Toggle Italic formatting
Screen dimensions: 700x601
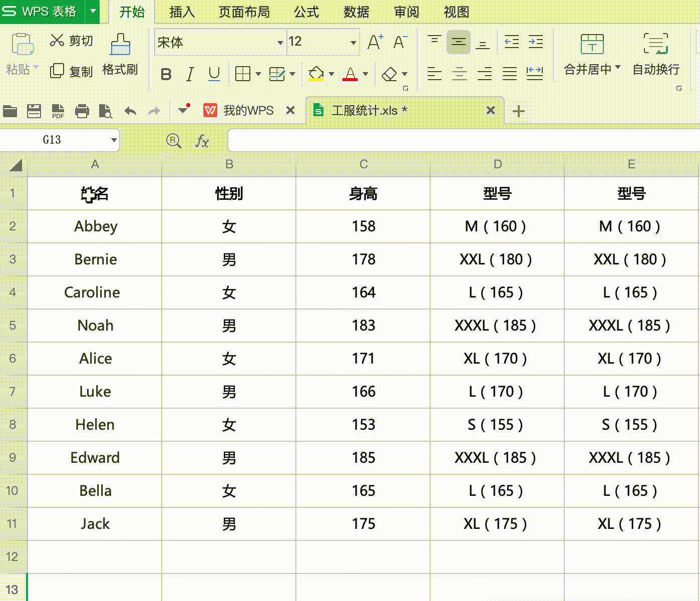point(190,75)
